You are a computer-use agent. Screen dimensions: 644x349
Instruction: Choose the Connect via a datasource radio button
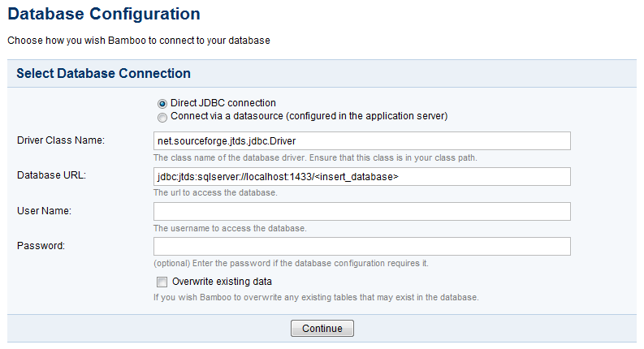point(162,118)
